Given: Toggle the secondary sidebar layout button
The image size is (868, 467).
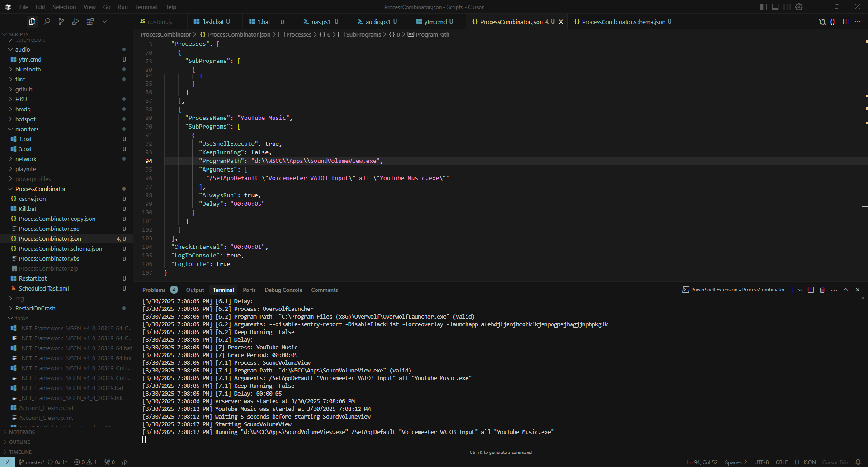Looking at the screenshot, I should tap(787, 7).
